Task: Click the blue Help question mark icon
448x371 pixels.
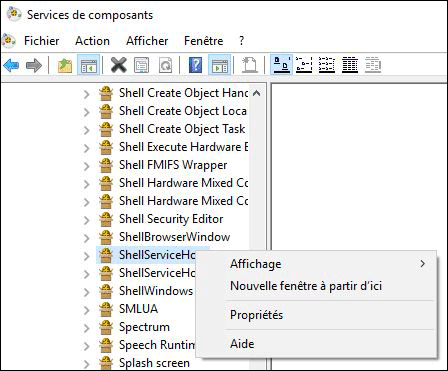Action: [x=195, y=65]
